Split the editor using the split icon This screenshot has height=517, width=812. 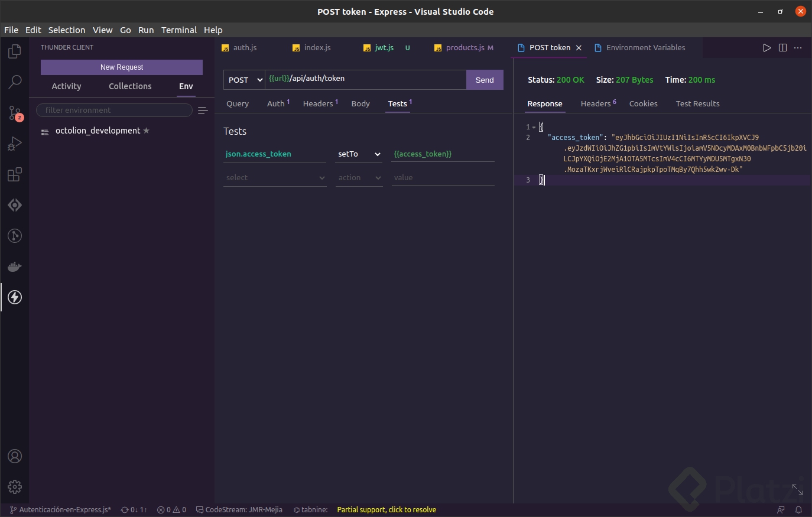782,48
